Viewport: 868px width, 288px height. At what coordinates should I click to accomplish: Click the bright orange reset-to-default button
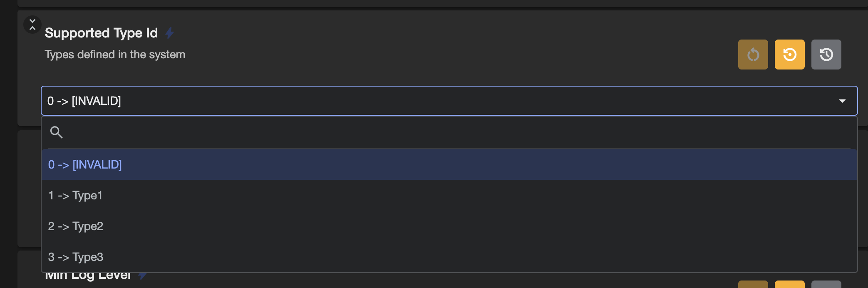789,55
